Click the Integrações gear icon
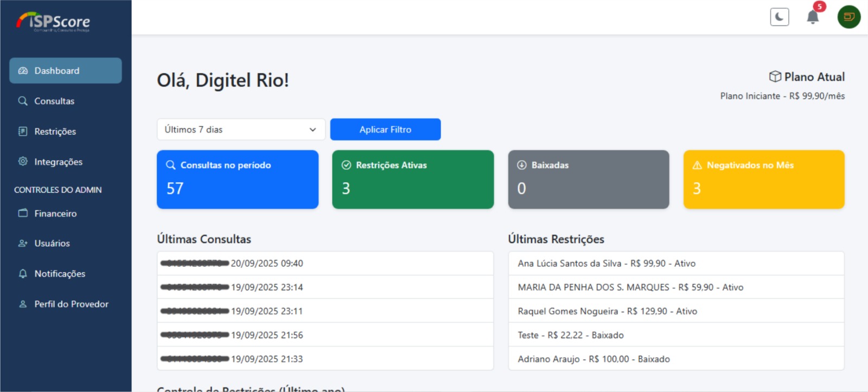This screenshot has height=392, width=868. point(23,162)
